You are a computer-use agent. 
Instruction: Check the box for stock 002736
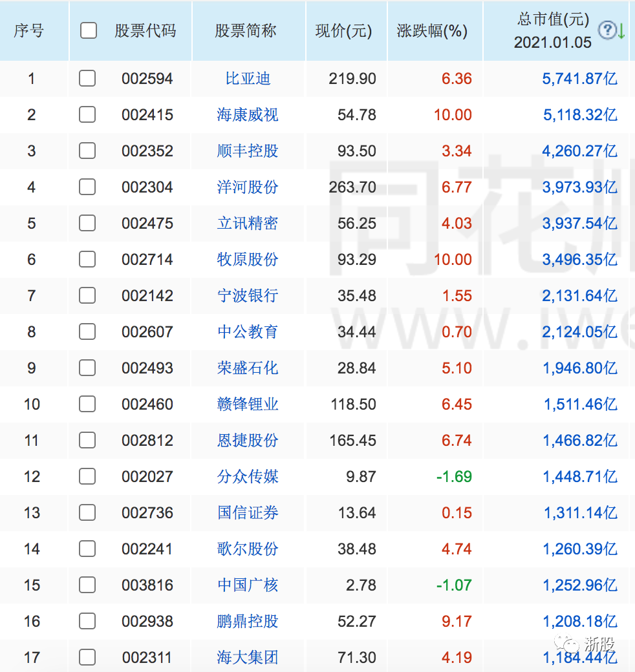[x=87, y=512]
